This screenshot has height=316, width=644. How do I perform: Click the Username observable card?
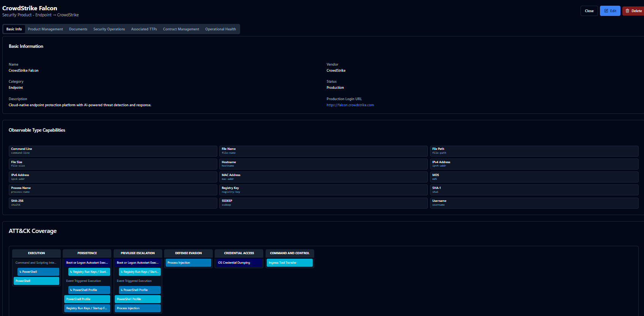click(x=534, y=203)
